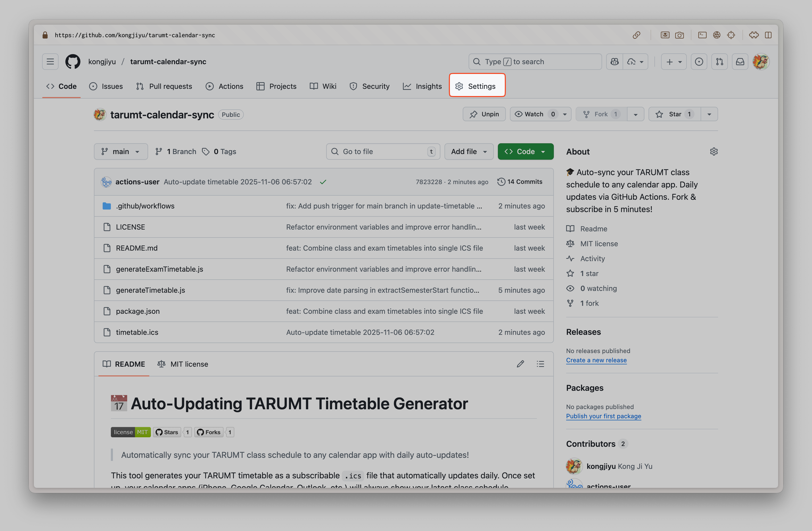Open the Copilot chat icon
812x531 pixels.
[x=614, y=62]
